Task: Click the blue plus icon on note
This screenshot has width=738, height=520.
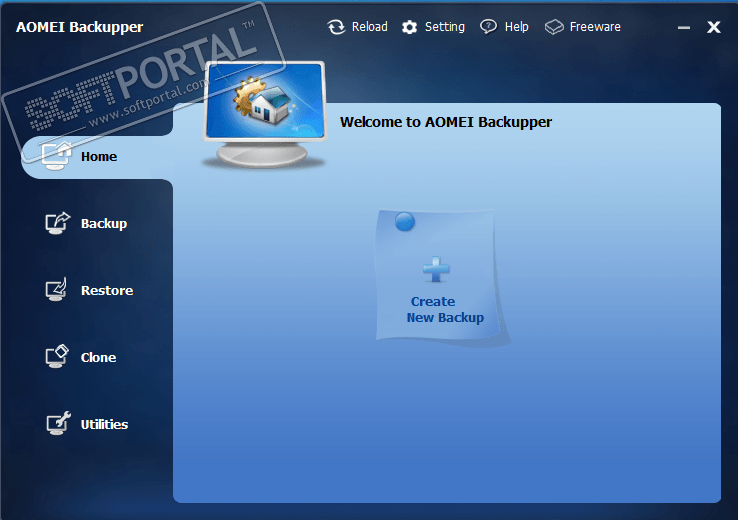Action: click(x=436, y=269)
